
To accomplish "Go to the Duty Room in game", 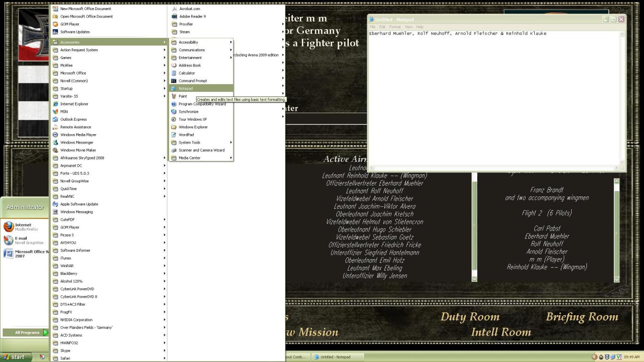I will pos(470,317).
